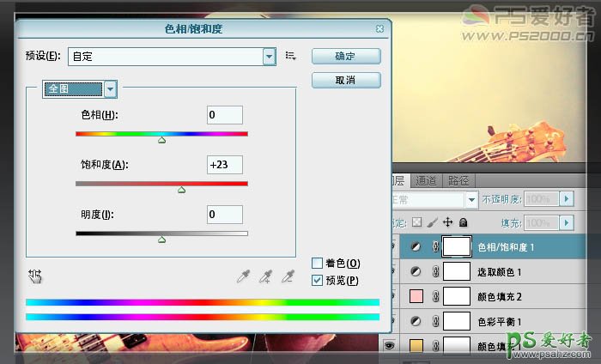Open the 预设 preset dropdown
This screenshot has width=601, height=364.
(x=270, y=56)
